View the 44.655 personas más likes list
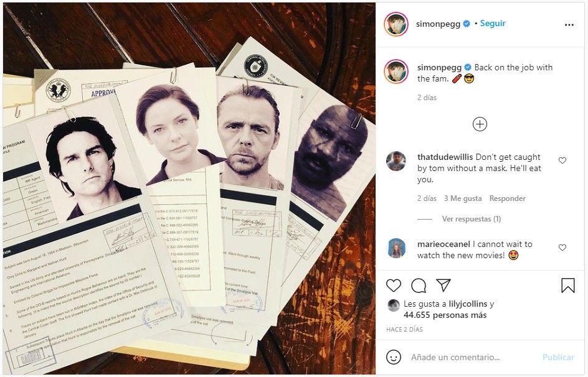 (x=445, y=315)
